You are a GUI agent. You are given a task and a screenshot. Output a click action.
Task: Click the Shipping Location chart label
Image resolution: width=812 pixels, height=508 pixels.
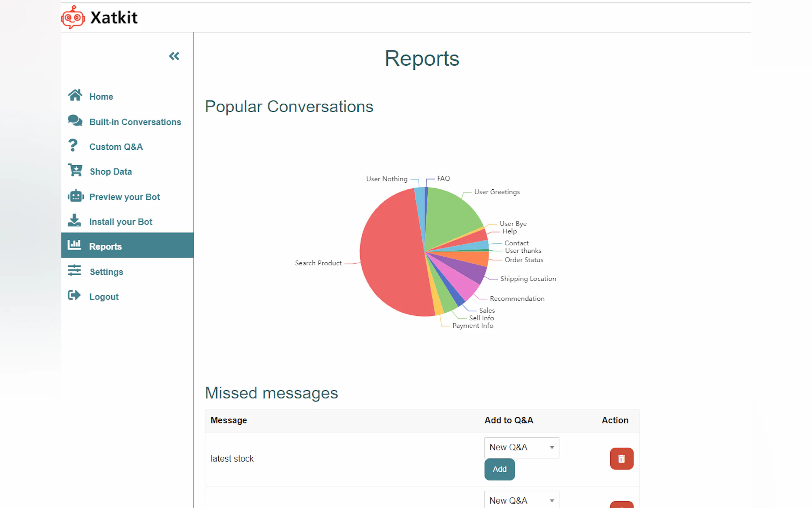click(528, 279)
